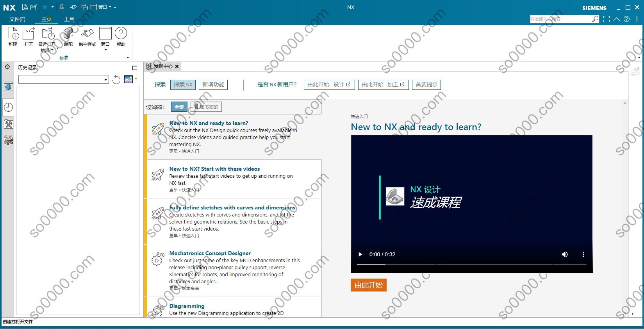Toggle full screen mode icon
Screen dimensions: 644x329
[x=607, y=19]
